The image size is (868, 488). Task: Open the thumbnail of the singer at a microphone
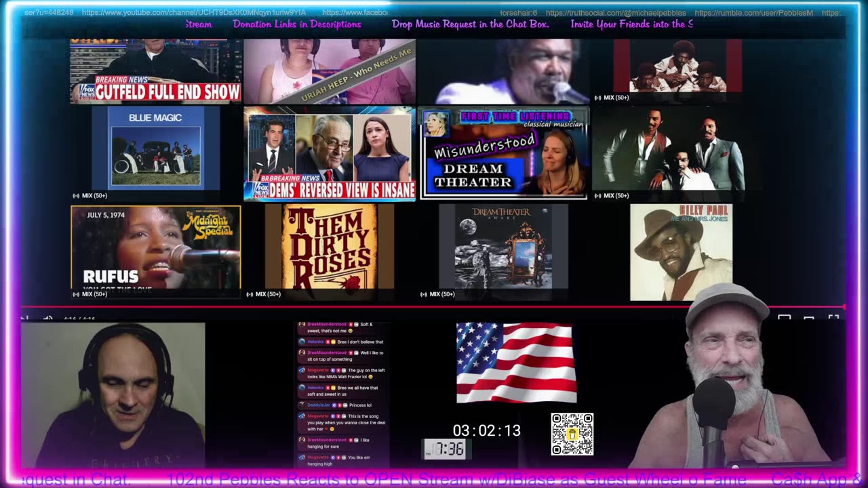[503, 71]
